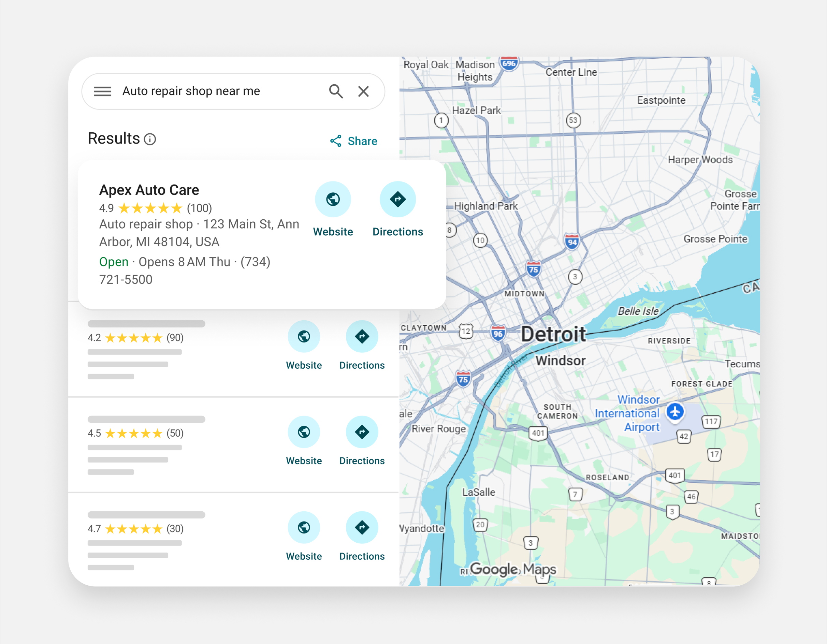Open the Results info icon
The height and width of the screenshot is (644, 827).
(x=150, y=139)
